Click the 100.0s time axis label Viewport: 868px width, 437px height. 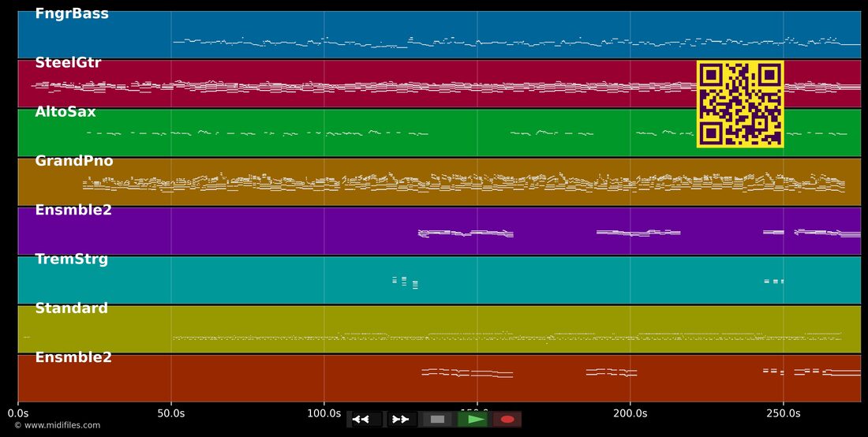(x=324, y=413)
